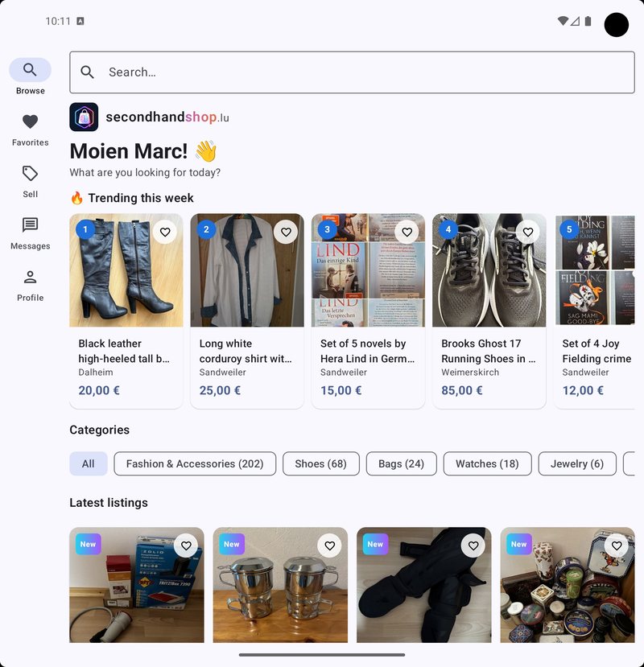
Task: Favorite the FRITZ!Box router listing
Action: point(186,546)
